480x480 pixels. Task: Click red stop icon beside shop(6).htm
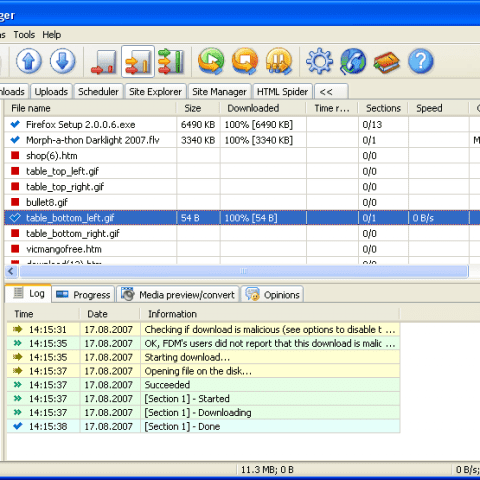pos(15,155)
